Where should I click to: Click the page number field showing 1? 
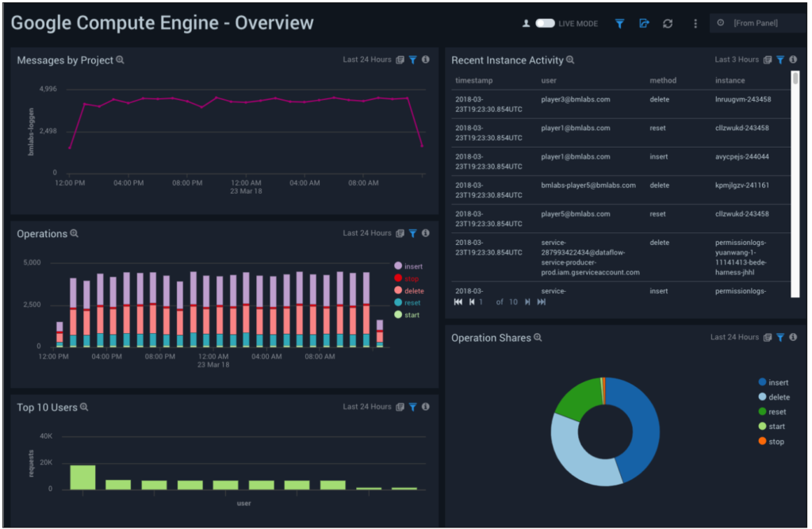(481, 302)
